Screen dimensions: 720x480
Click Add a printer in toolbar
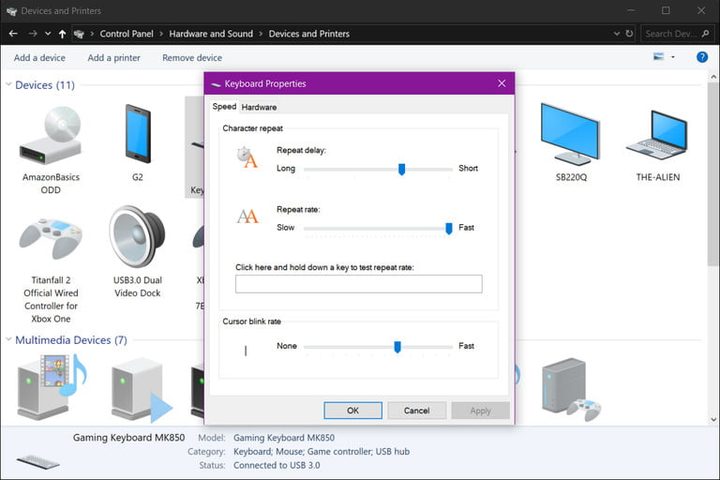coord(114,58)
